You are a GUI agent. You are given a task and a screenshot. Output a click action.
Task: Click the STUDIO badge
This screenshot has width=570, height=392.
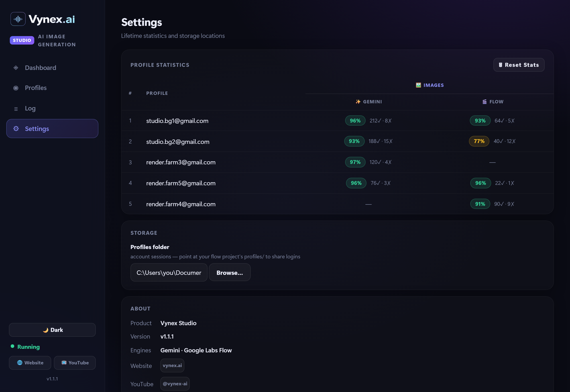click(22, 40)
